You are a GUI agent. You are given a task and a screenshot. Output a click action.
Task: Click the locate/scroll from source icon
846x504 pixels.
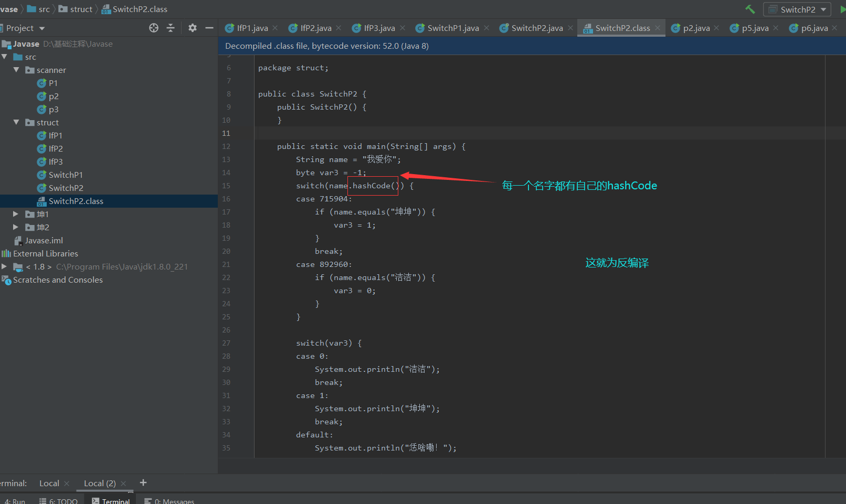coord(153,28)
